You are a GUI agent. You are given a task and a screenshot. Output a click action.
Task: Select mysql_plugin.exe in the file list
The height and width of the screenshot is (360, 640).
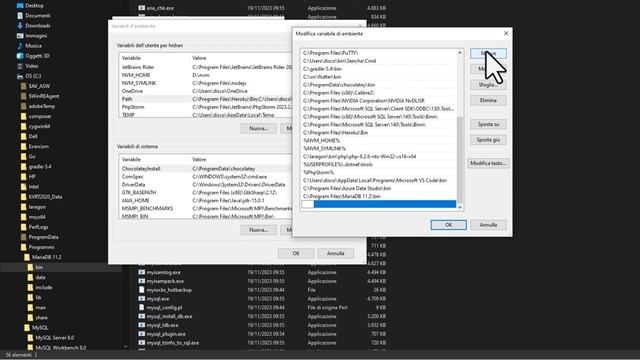(x=166, y=334)
